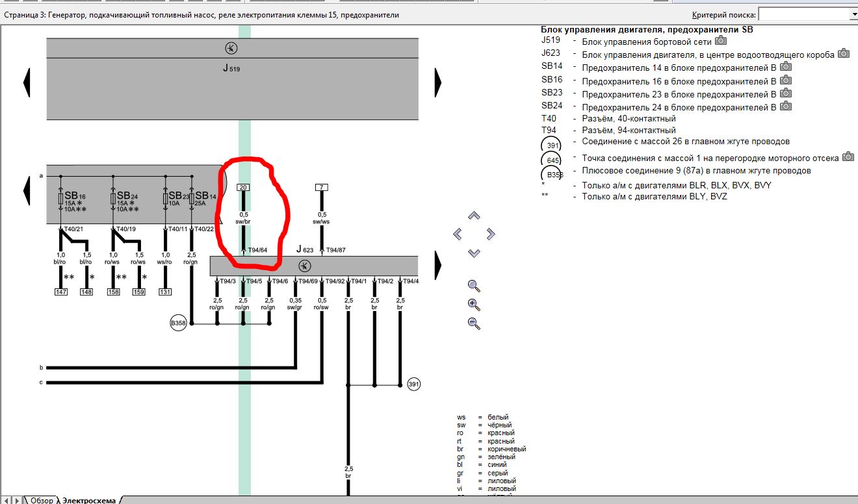
Task: Open the camera photo for J519
Action: (720, 40)
